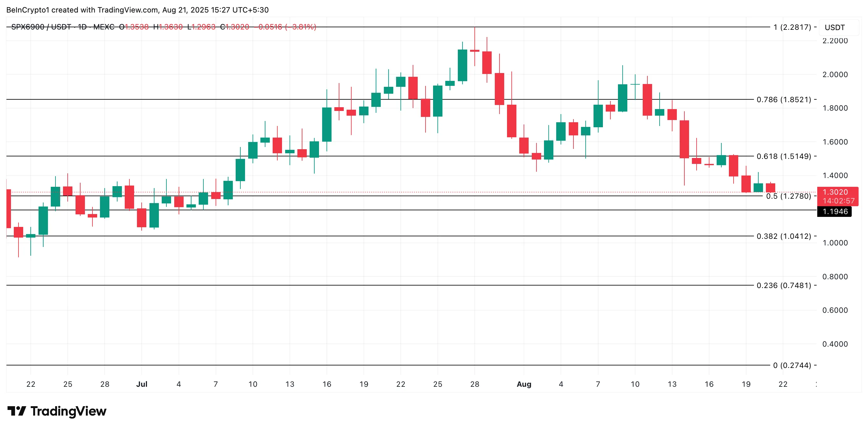The image size is (868, 430).
Task: Select the 0.382 (1.0412) Fibonacci level label
Action: coord(783,236)
